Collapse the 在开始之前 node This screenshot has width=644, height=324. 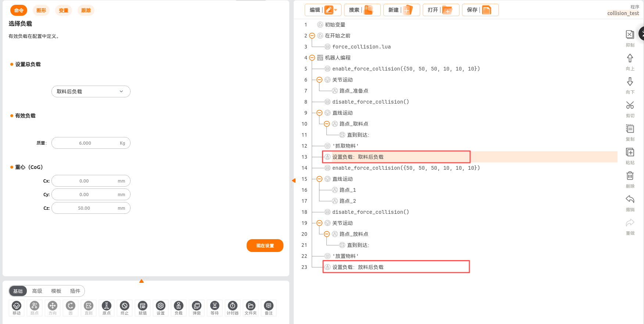[312, 36]
